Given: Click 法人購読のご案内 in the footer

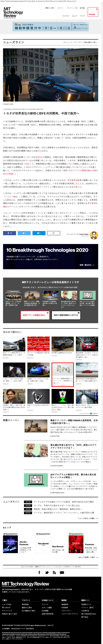Looking at the screenshot, I should point(29,611).
